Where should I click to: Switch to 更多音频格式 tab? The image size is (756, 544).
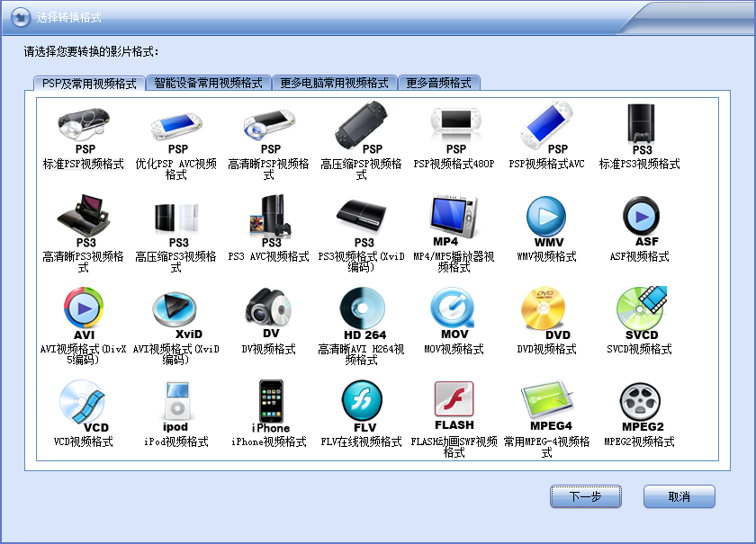[439, 83]
